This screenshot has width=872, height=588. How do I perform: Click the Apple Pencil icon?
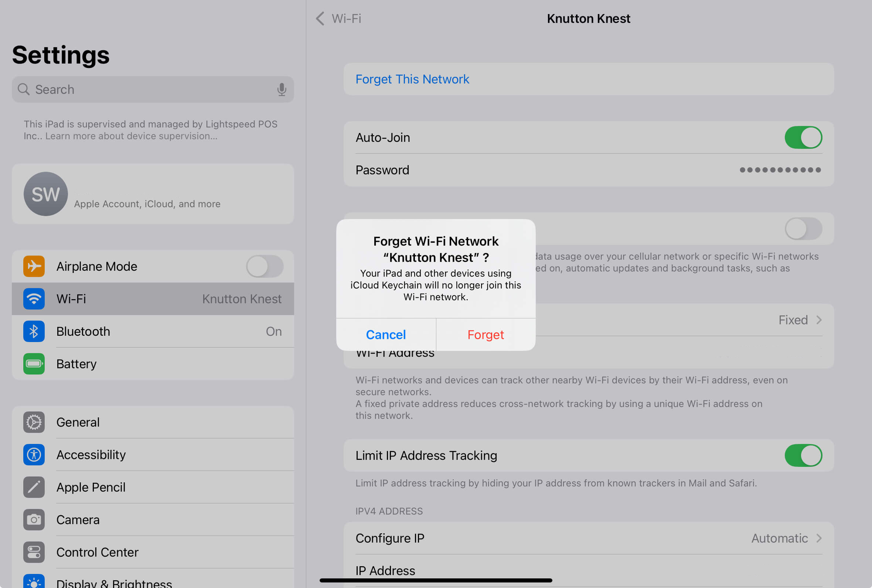pos(34,487)
